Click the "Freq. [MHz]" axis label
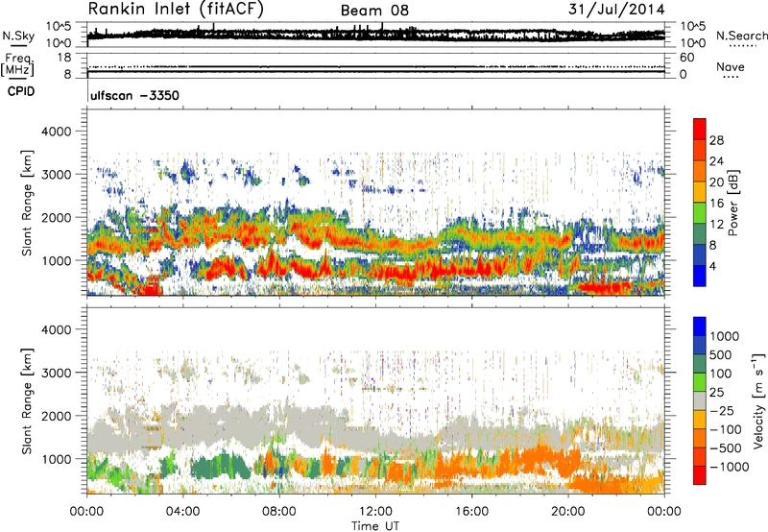This screenshot has height=532, width=768. (x=17, y=64)
